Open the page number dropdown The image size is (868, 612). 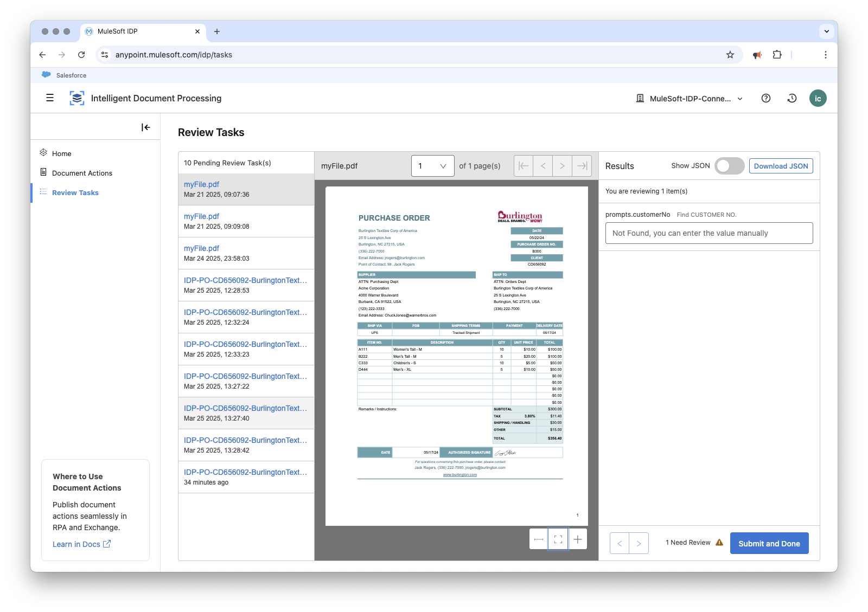(432, 166)
